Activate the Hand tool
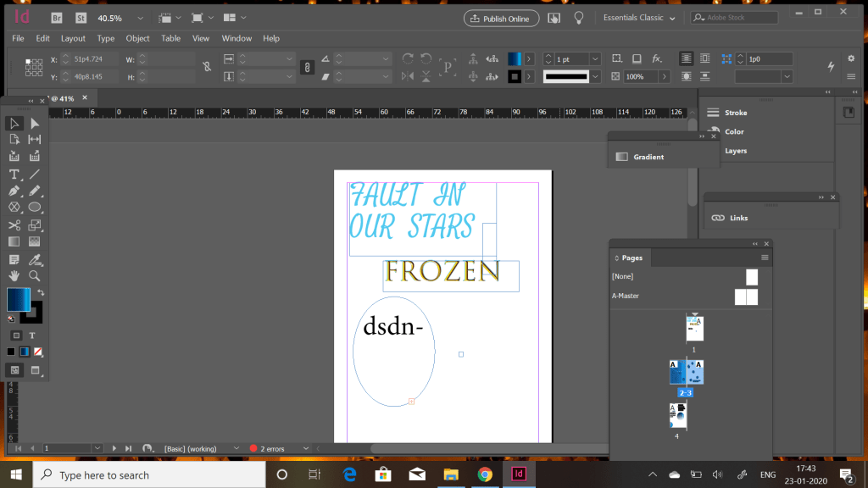 coord(14,276)
